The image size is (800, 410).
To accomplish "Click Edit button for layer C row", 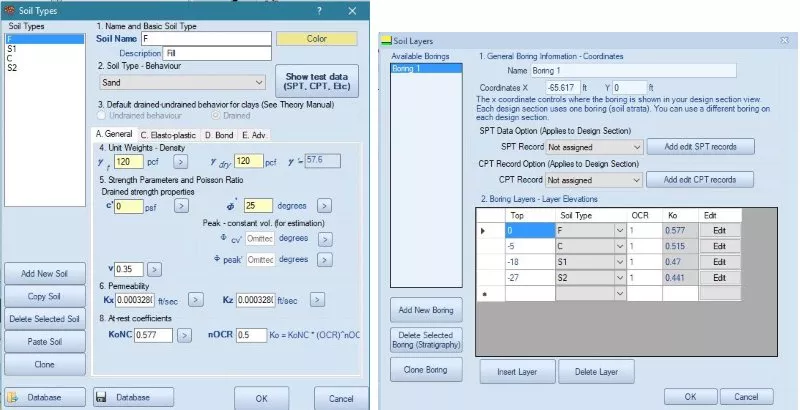I will coord(719,247).
